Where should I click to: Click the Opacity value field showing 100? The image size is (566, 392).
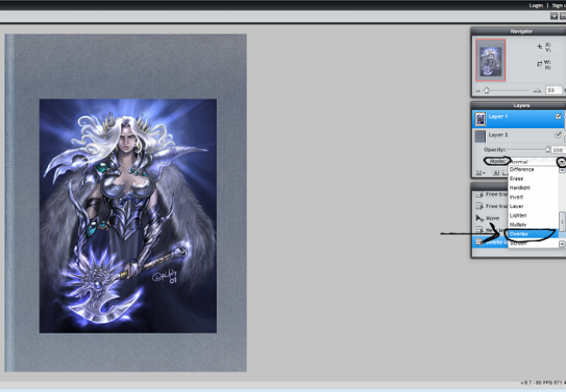558,150
